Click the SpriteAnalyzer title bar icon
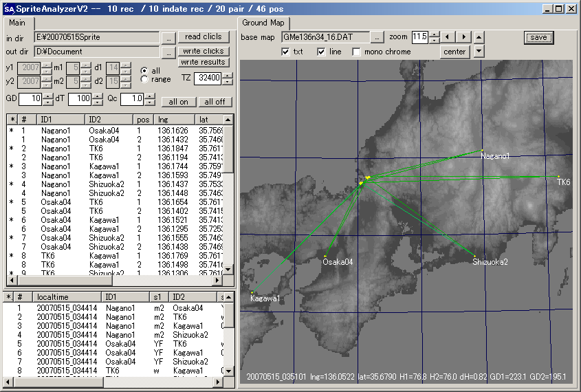The width and height of the screenshot is (581, 392). [x=9, y=8]
